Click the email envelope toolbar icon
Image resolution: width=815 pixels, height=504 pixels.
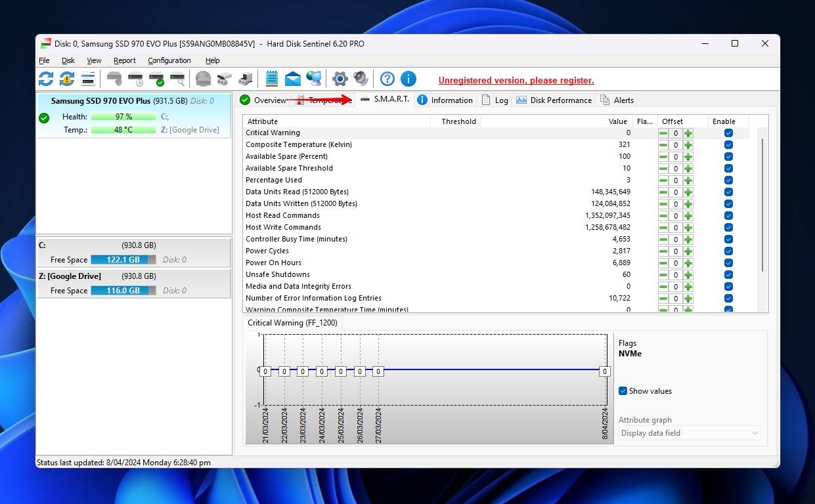click(x=292, y=79)
